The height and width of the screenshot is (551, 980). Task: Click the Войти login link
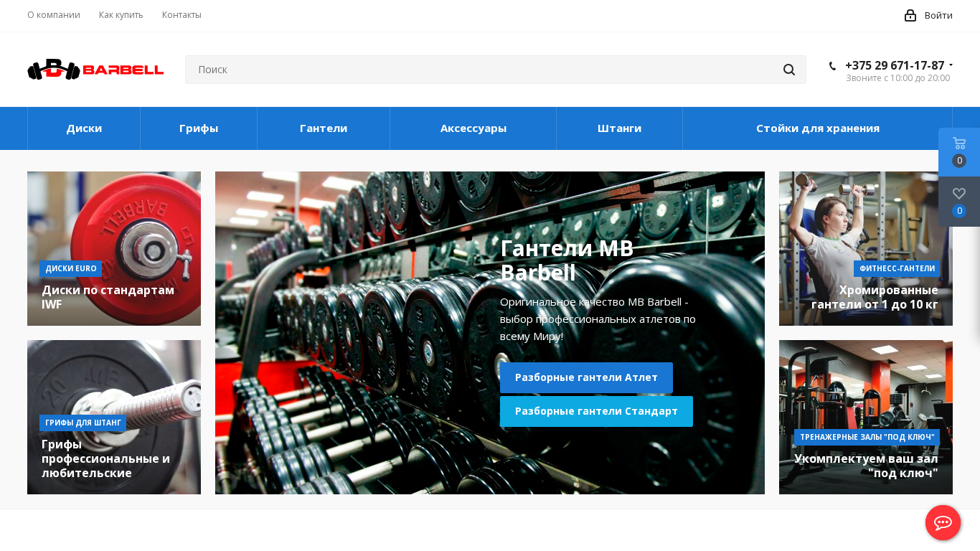click(x=938, y=15)
